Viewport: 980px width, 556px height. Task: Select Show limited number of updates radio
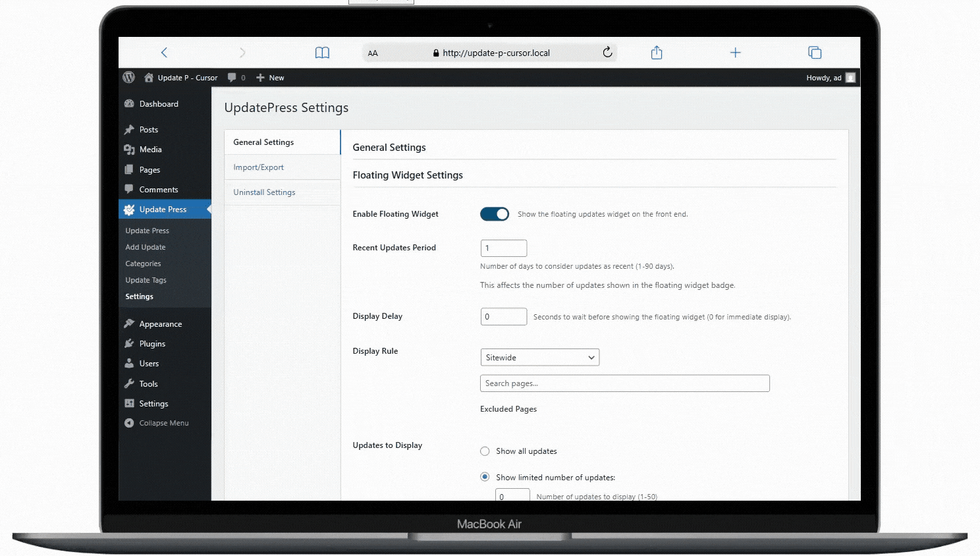coord(485,477)
